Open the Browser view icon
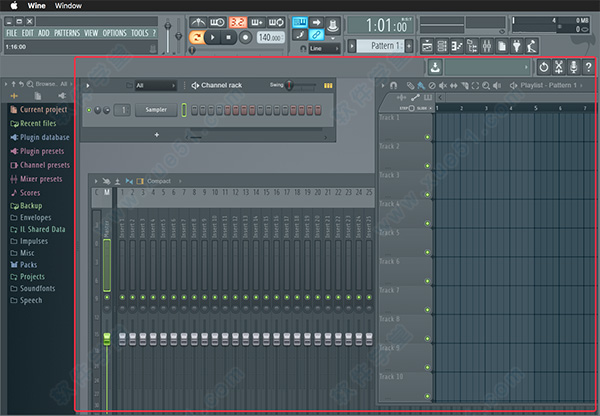600x416 pixels. pyautogui.click(x=472, y=46)
